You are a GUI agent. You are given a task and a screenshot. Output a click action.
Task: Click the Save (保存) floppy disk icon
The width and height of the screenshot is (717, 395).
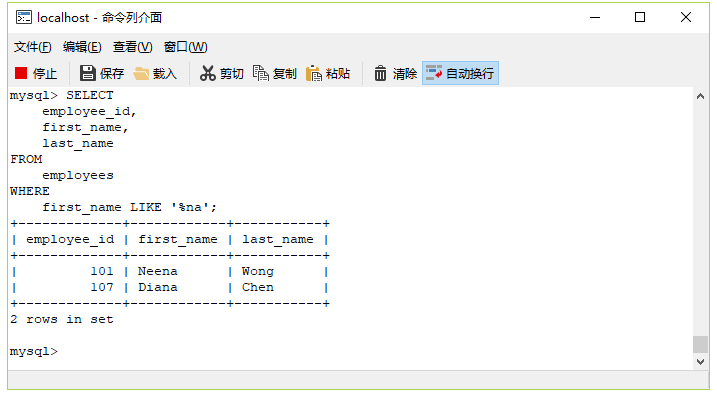[87, 73]
